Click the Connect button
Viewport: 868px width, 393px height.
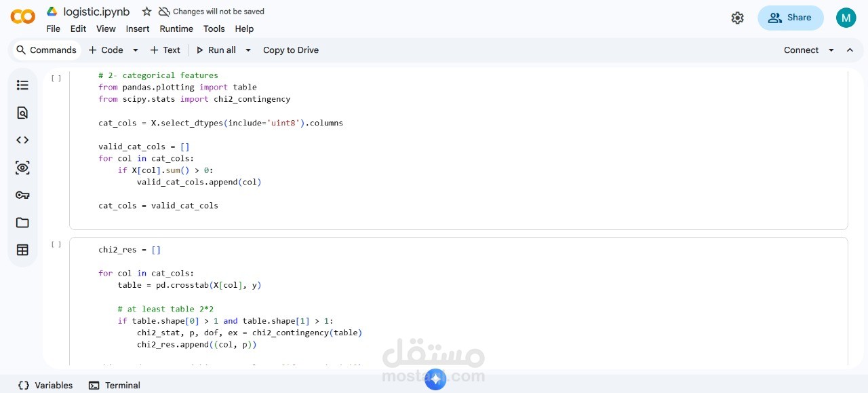(801, 50)
